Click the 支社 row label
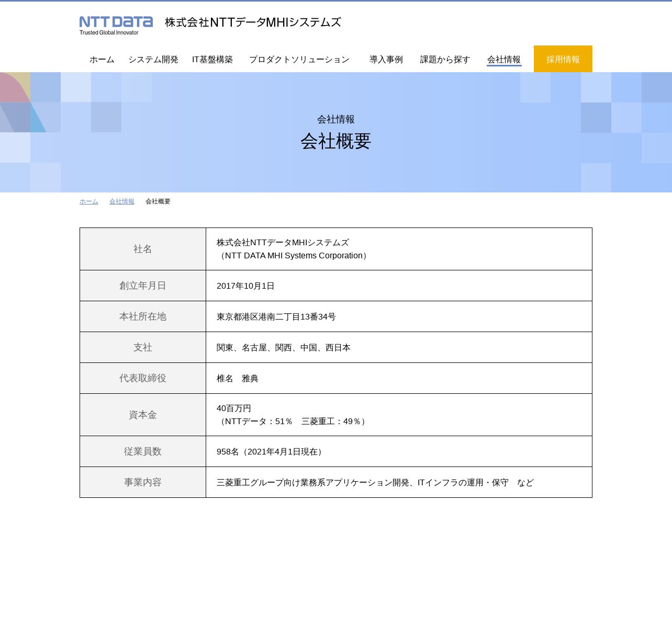The height and width of the screenshot is (637, 672). tap(143, 347)
